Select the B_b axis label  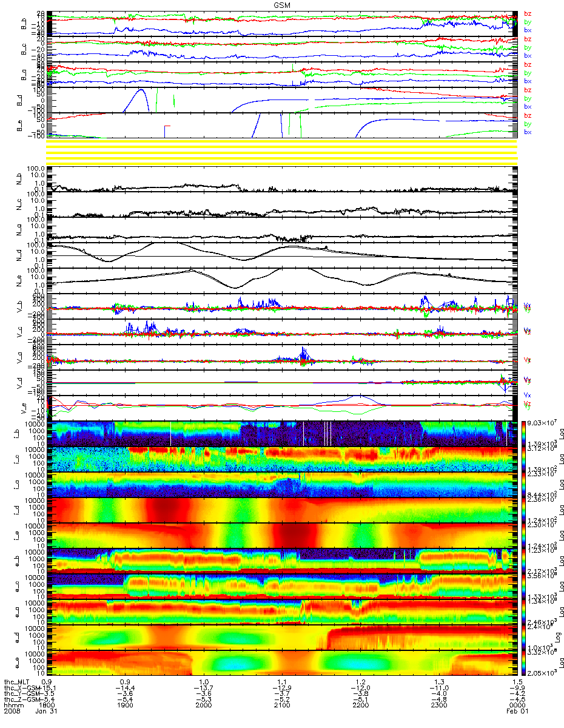click(24, 24)
